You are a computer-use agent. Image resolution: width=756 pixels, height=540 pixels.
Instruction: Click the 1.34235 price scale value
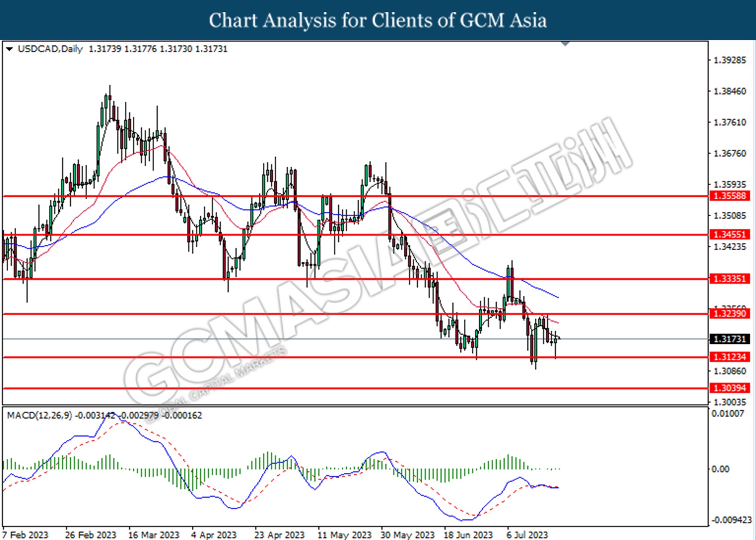[730, 247]
